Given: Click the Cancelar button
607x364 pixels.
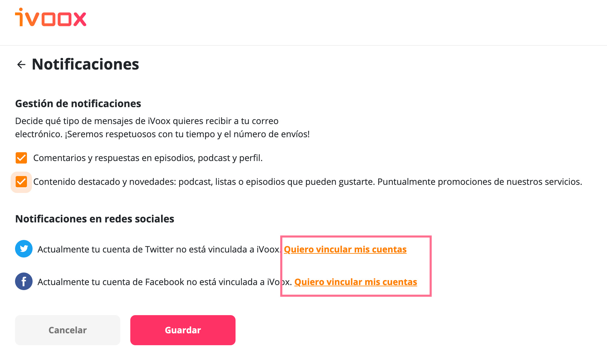Looking at the screenshot, I should pos(68,330).
